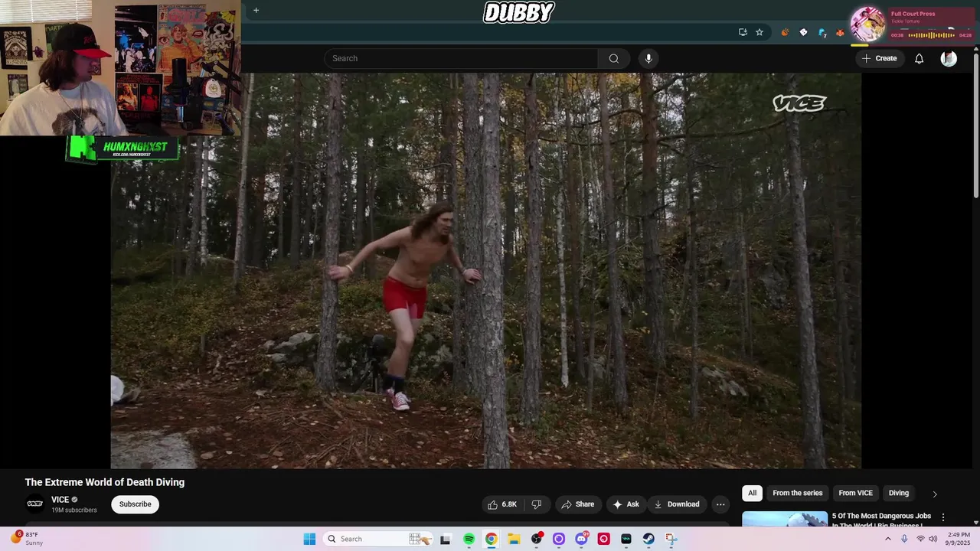
Task: Select the Diving filter chip
Action: pos(899,493)
